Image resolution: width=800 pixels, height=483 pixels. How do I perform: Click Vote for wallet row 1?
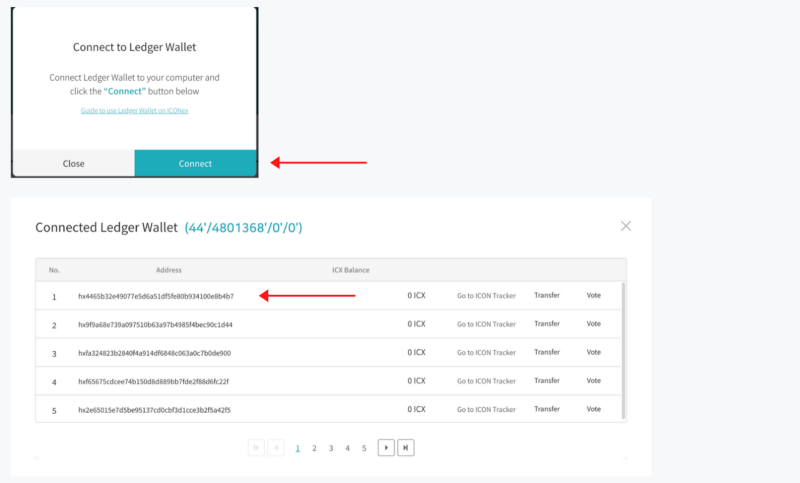click(x=593, y=295)
